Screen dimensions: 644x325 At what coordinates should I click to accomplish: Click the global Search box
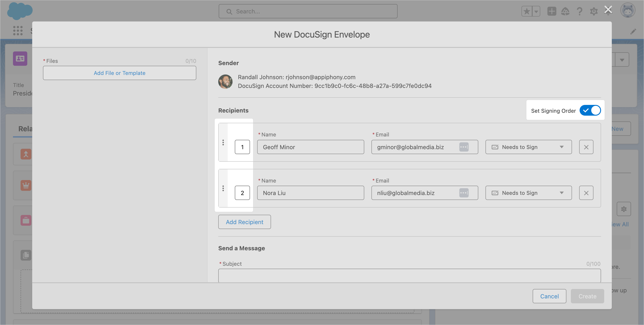308,11
